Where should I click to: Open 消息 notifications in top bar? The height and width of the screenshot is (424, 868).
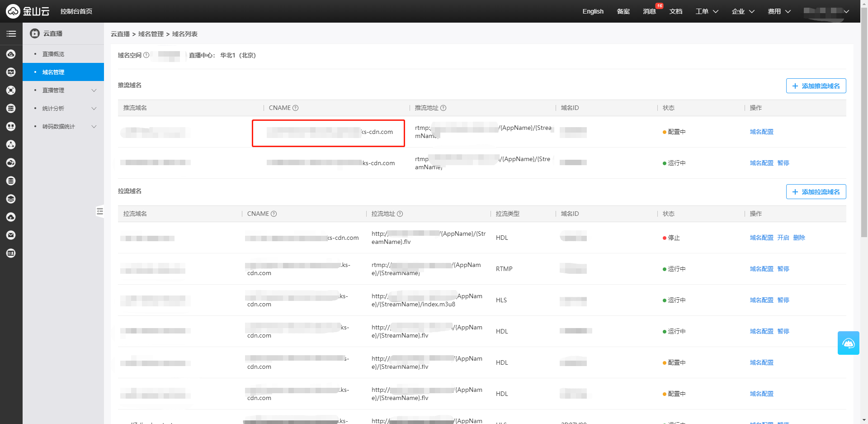coord(649,11)
